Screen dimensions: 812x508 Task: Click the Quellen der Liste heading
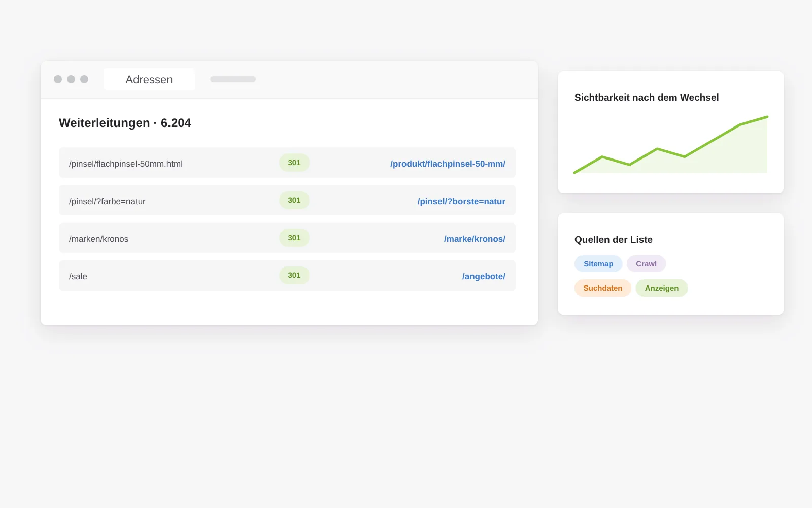[x=614, y=240]
